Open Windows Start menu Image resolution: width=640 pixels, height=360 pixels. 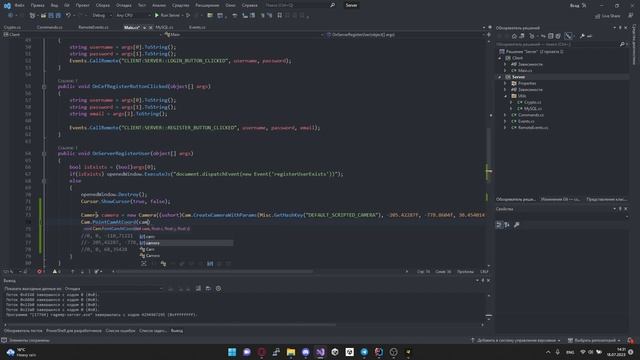[x=232, y=352]
